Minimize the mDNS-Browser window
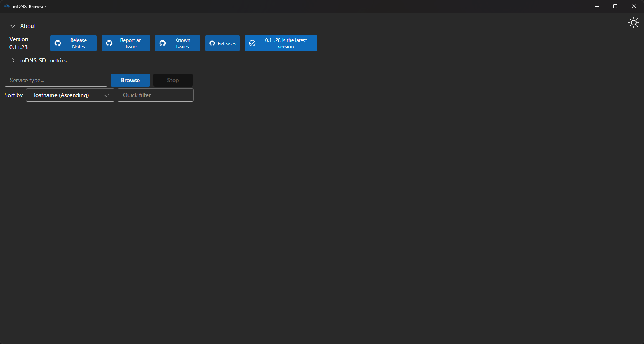The height and width of the screenshot is (344, 644). (x=596, y=6)
